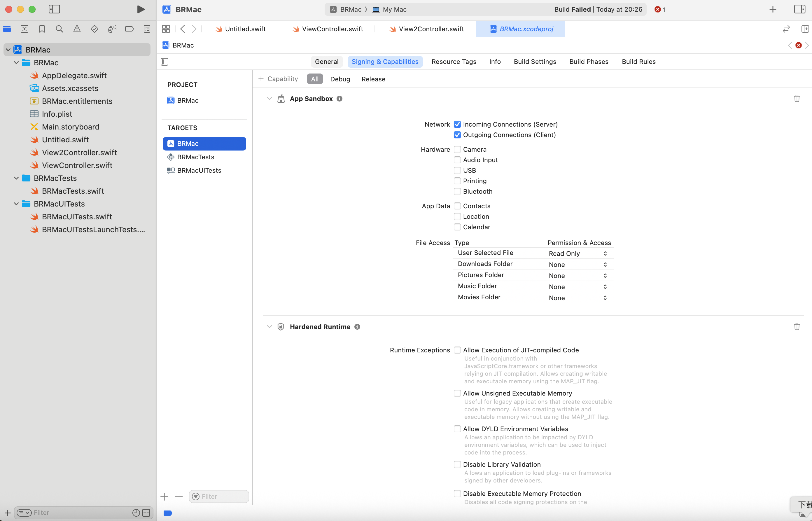Switch to the Build Settings tab
812x521 pixels.
coord(535,62)
